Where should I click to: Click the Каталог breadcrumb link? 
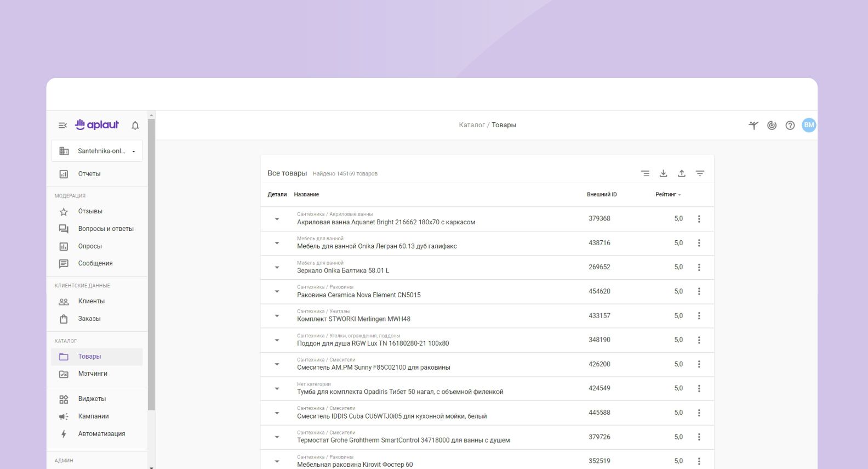click(x=471, y=125)
